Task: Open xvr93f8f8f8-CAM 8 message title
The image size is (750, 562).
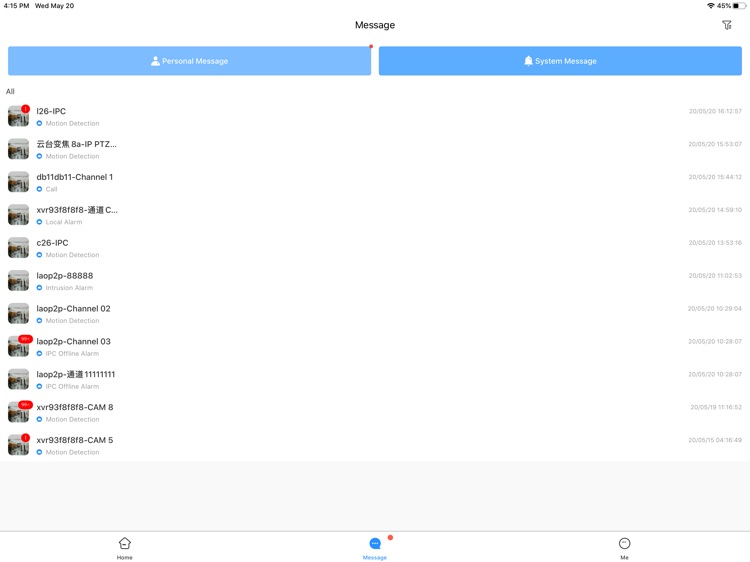Action: tap(75, 407)
